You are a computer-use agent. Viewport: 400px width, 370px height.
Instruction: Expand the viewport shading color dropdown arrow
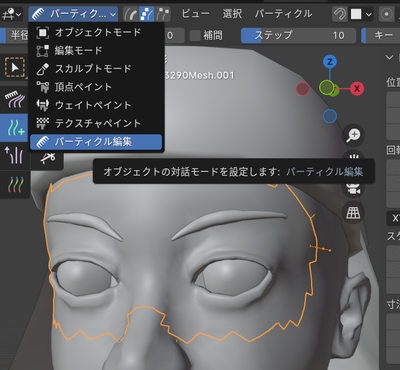pyautogui.click(x=368, y=14)
